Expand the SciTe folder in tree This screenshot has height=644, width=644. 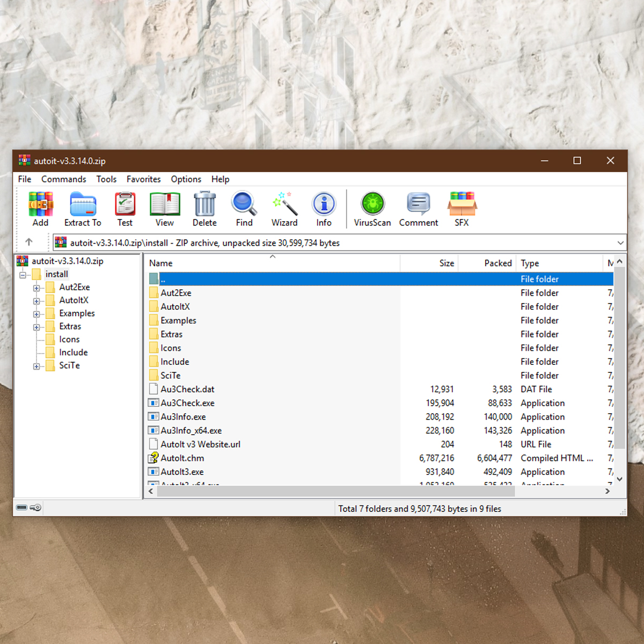[36, 366]
